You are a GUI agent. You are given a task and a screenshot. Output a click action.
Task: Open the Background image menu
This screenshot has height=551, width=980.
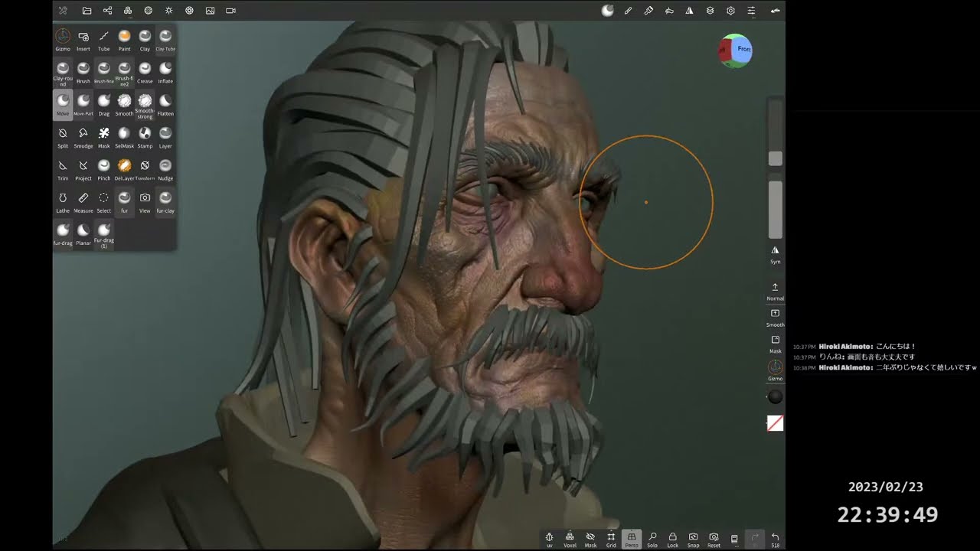[211, 11]
